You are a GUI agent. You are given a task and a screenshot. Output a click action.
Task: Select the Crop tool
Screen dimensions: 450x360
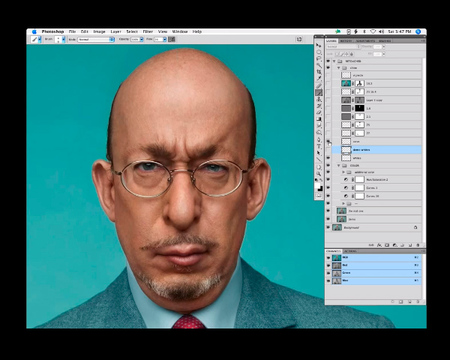pyautogui.click(x=319, y=72)
